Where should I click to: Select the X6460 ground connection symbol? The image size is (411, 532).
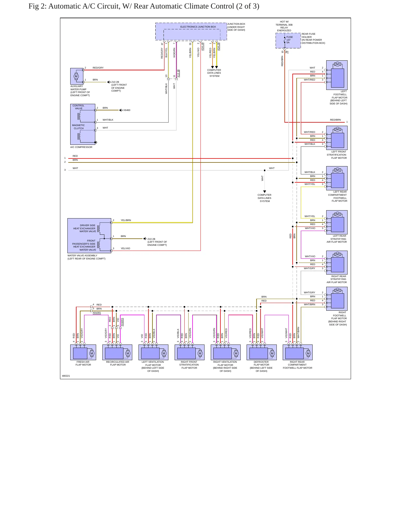(121, 110)
